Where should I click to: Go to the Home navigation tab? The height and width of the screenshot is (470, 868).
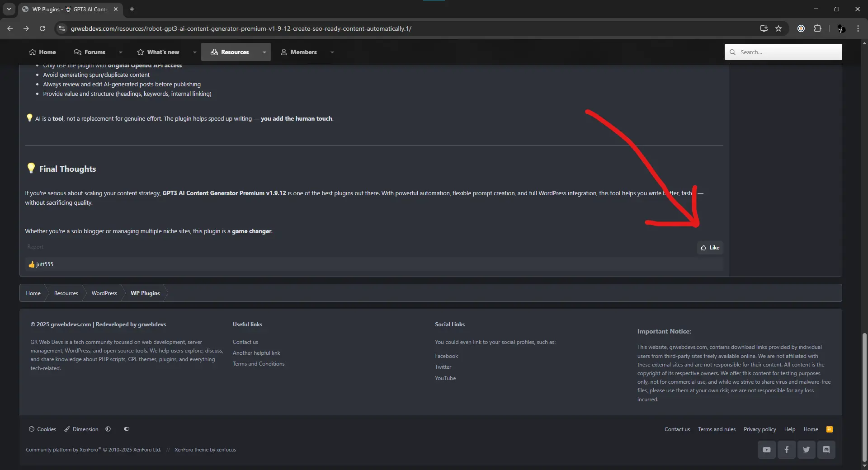[x=42, y=52]
